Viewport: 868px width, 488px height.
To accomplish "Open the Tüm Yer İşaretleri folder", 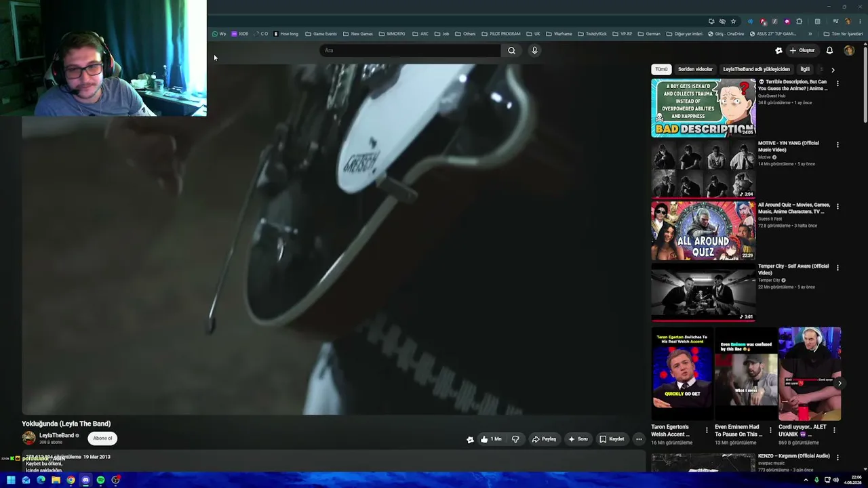I will click(843, 34).
